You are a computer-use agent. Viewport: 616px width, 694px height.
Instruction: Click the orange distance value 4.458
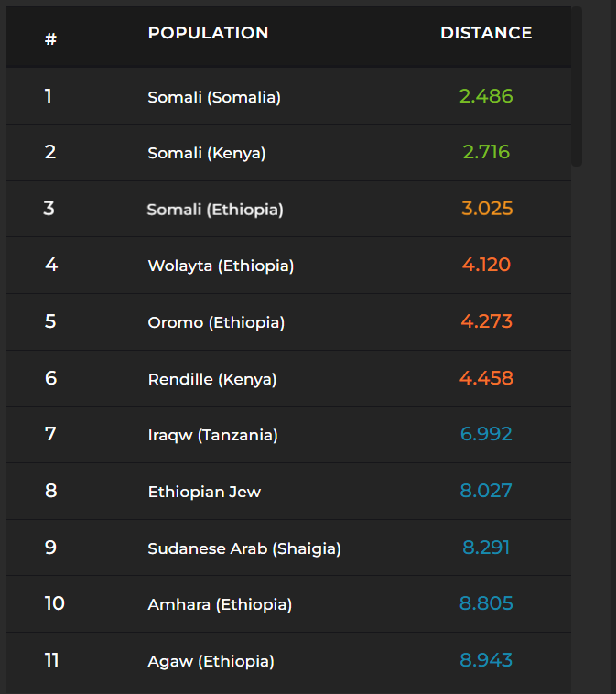(487, 378)
